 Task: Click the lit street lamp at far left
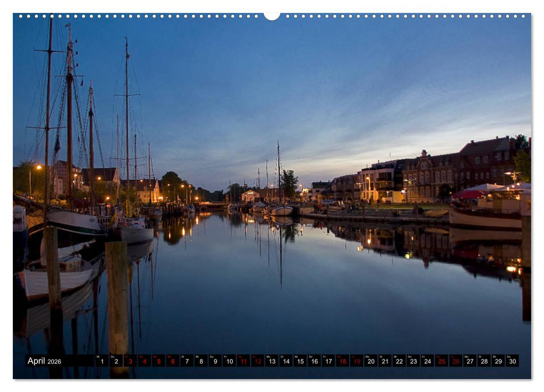[38, 167]
